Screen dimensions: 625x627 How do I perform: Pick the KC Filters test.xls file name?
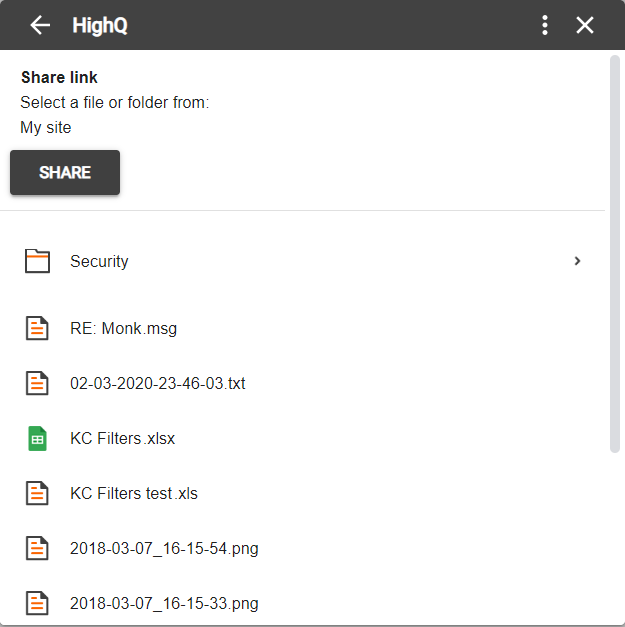[x=134, y=493]
